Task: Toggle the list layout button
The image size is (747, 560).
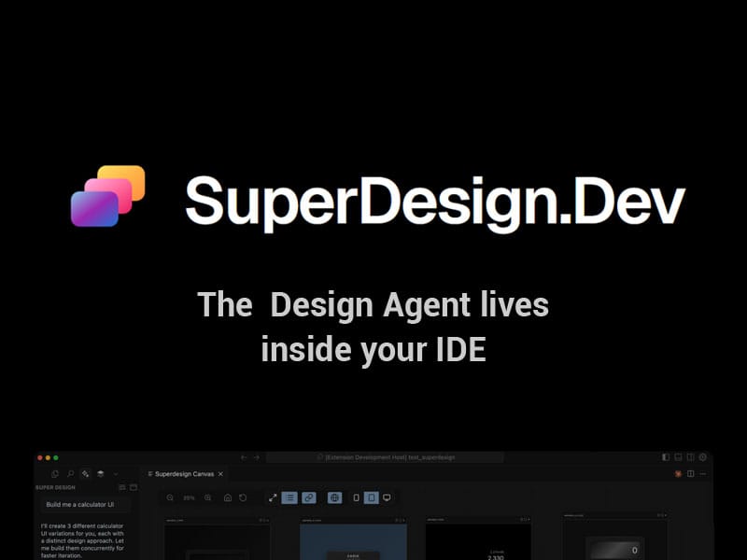Action: pyautogui.click(x=289, y=497)
